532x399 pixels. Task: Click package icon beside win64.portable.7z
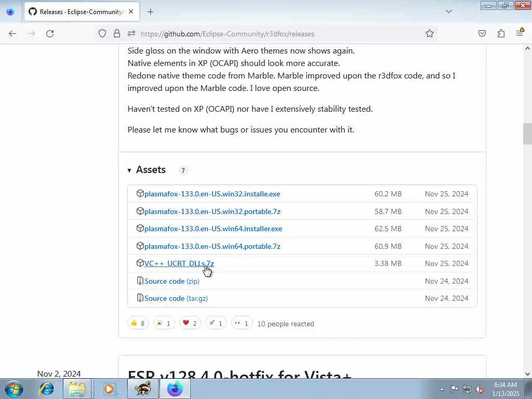coord(140,246)
